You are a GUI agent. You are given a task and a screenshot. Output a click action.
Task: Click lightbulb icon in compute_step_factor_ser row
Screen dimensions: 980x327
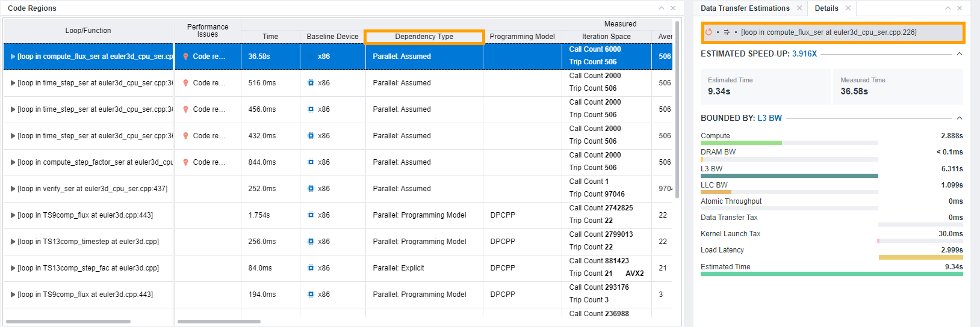pos(186,162)
